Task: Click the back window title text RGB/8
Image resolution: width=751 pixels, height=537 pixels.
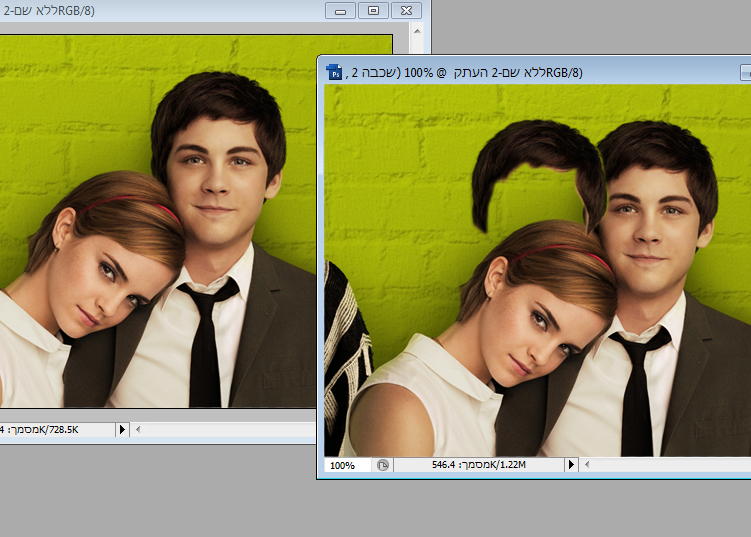Action: pos(49,11)
